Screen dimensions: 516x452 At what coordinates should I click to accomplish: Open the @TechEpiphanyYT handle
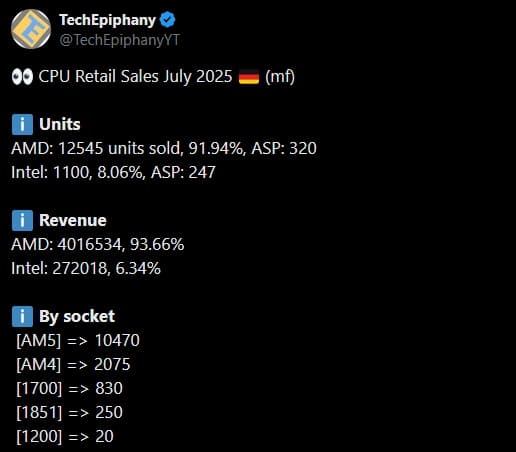click(120, 40)
